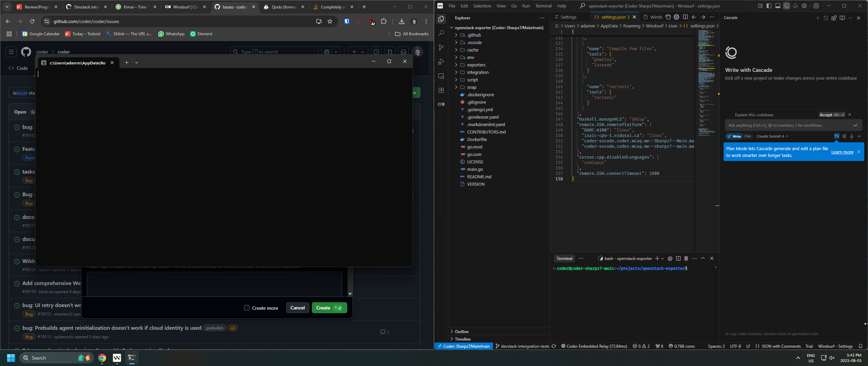868x366 pixels.
Task: Split the bash terminal pane
Action: [678, 259]
